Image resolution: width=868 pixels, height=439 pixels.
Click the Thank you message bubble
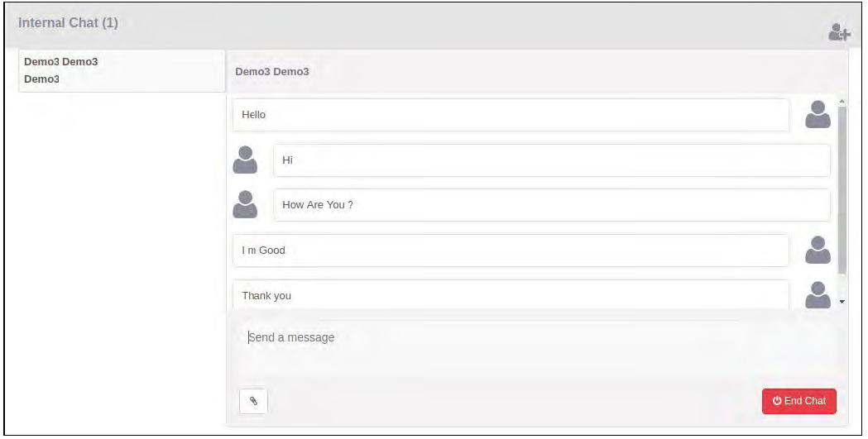pos(511,295)
